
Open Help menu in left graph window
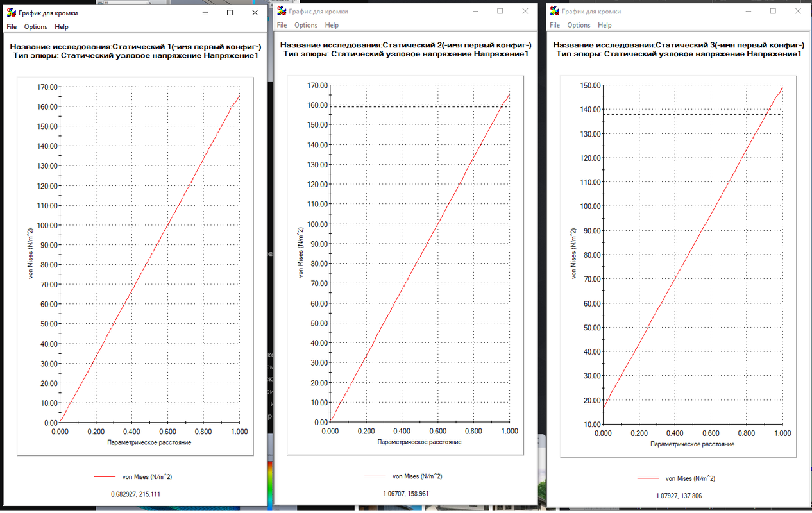(62, 27)
